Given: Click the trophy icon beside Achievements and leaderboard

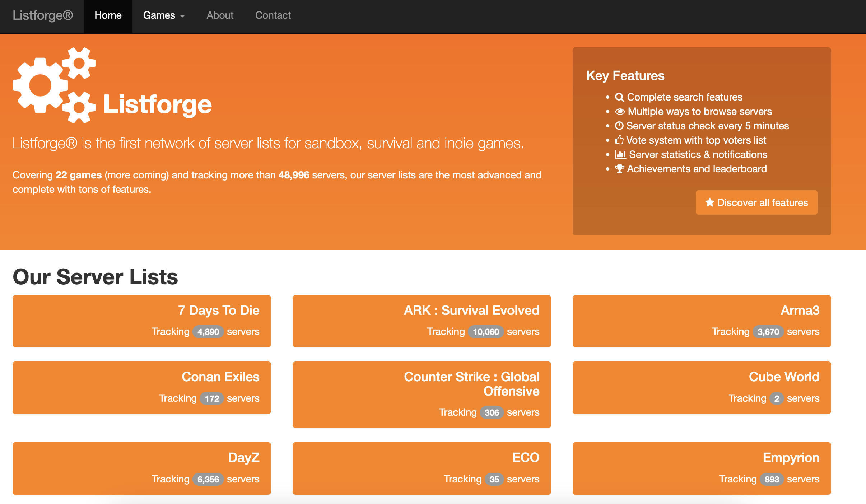Looking at the screenshot, I should (619, 169).
